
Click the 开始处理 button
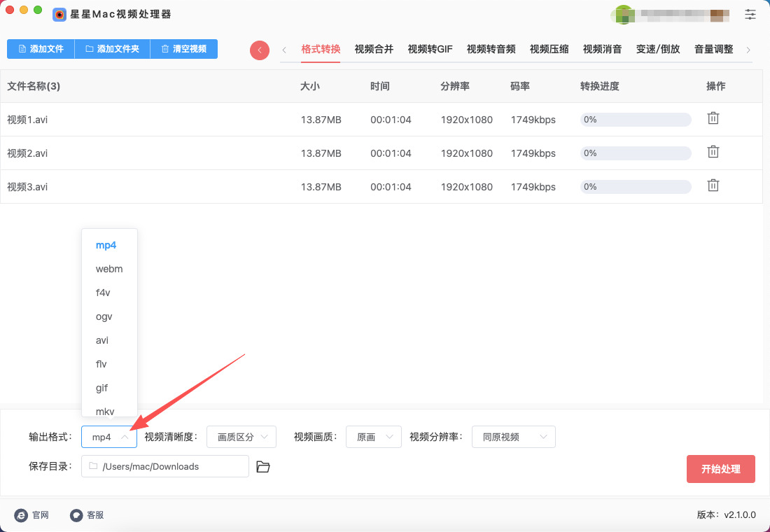[x=720, y=469]
